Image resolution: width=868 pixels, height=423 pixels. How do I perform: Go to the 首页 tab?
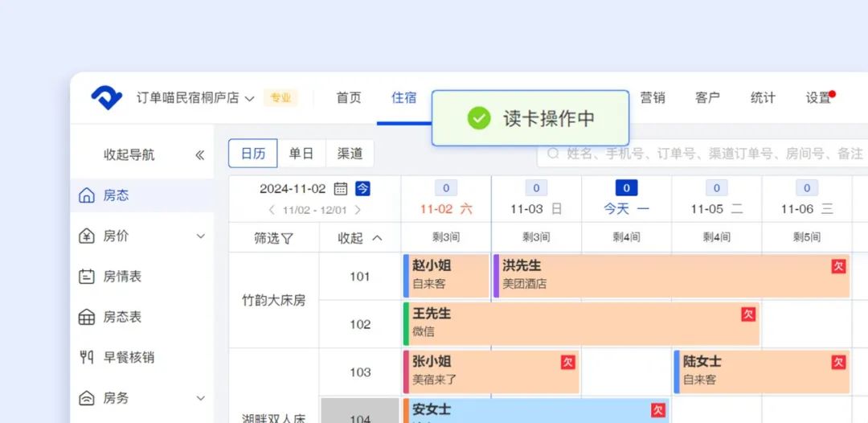[349, 98]
